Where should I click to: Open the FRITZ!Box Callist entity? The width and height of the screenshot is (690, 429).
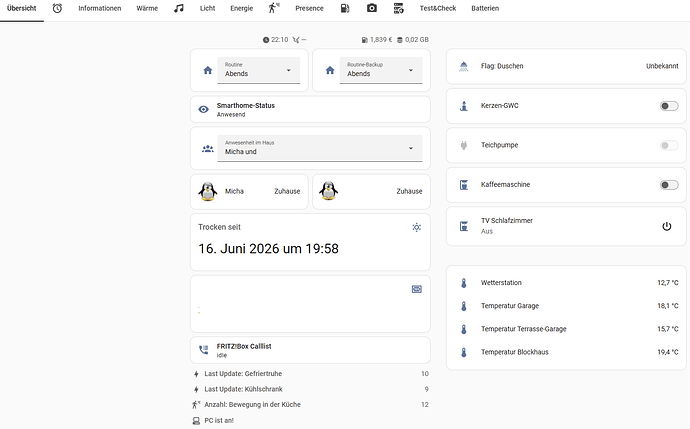(310, 350)
